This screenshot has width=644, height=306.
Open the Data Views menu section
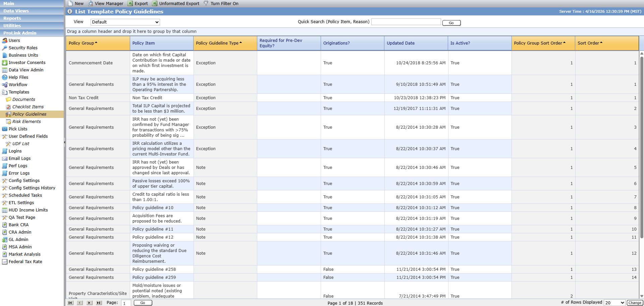pos(32,11)
